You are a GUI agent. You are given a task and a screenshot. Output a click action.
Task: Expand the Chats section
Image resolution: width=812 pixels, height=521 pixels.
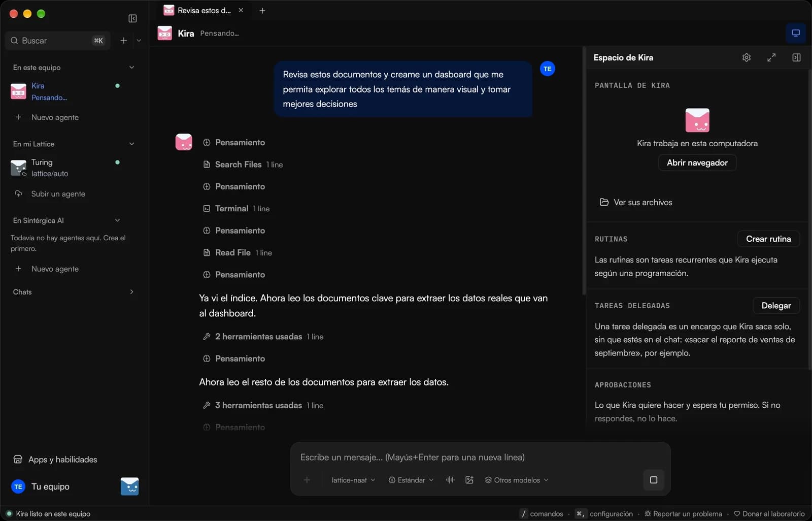(x=131, y=292)
